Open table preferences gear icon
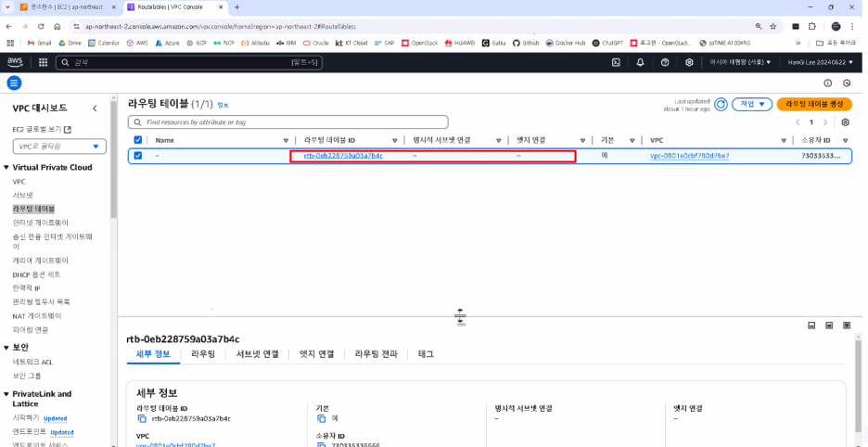The height and width of the screenshot is (447, 868). click(846, 121)
